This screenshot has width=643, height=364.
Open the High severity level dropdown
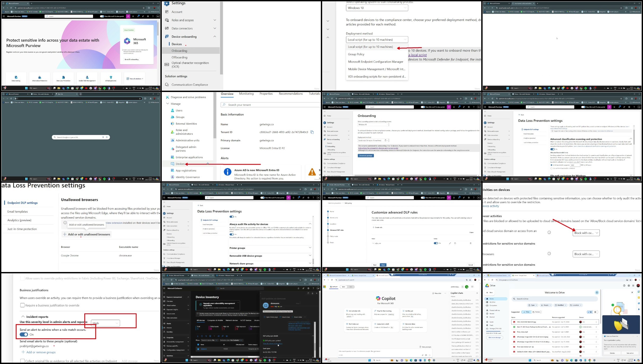pos(105,323)
